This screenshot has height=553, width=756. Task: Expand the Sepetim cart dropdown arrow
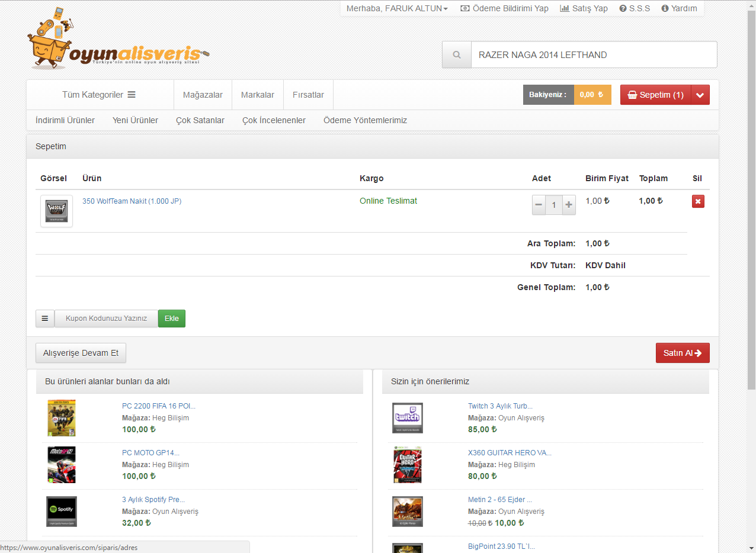(700, 95)
